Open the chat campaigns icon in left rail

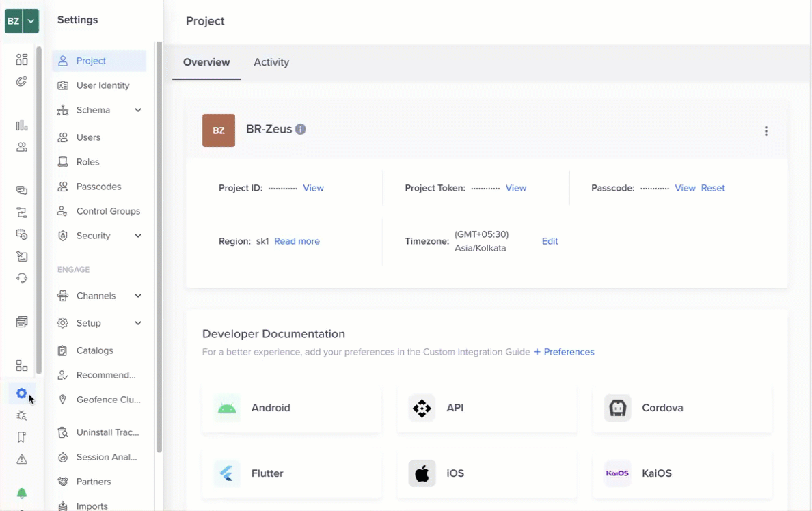(x=21, y=191)
